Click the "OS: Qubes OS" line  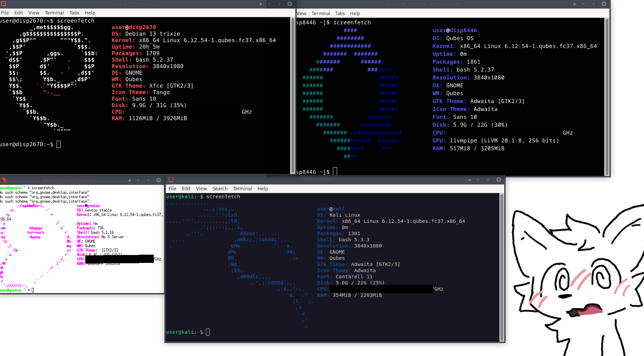tap(453, 38)
